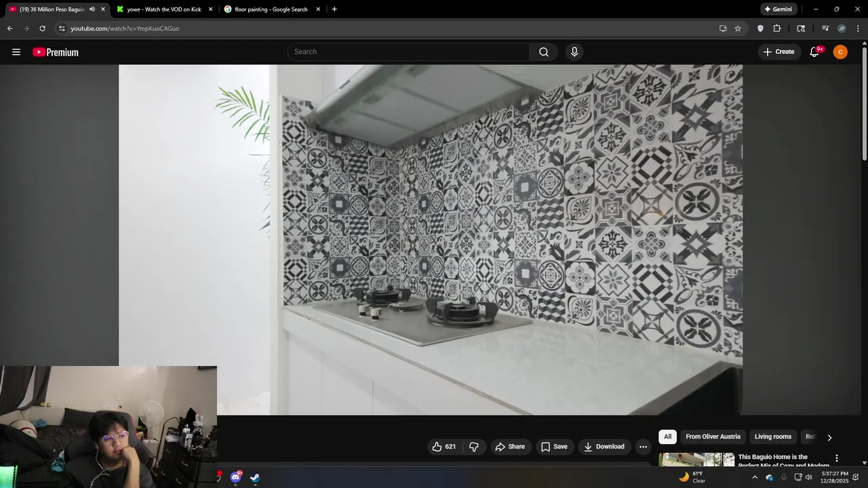
Task: Go back in Chrome
Action: [9, 28]
